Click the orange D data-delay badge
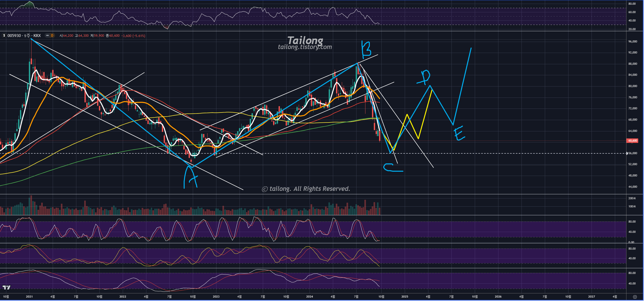This screenshot has width=644, height=301. [52, 35]
